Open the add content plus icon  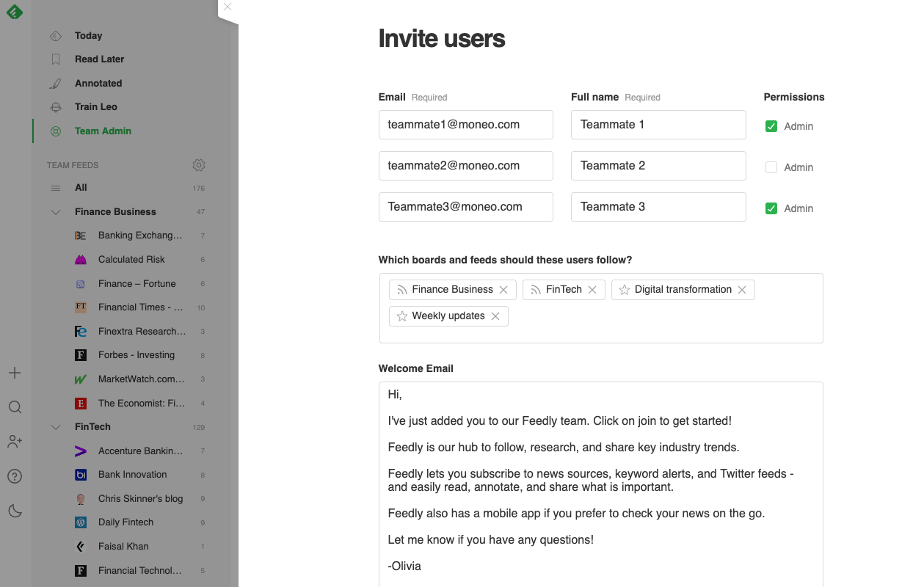[x=15, y=373]
